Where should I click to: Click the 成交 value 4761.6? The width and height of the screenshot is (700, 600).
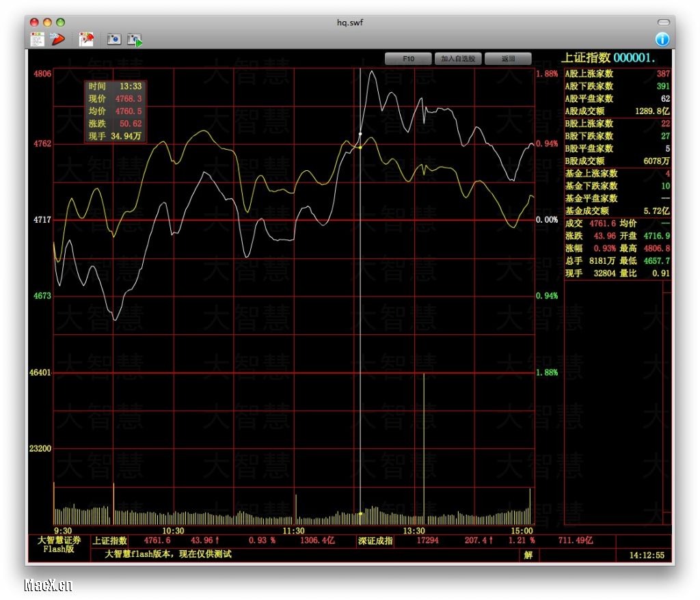point(603,223)
